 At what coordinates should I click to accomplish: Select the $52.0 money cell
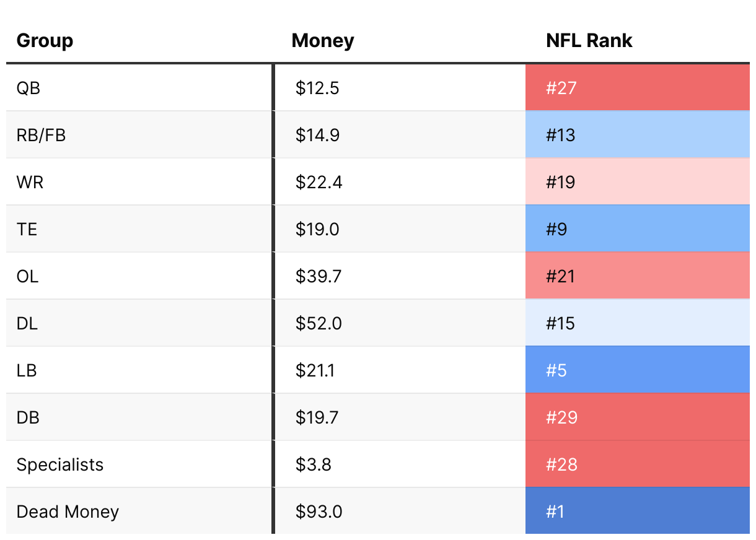(319, 323)
